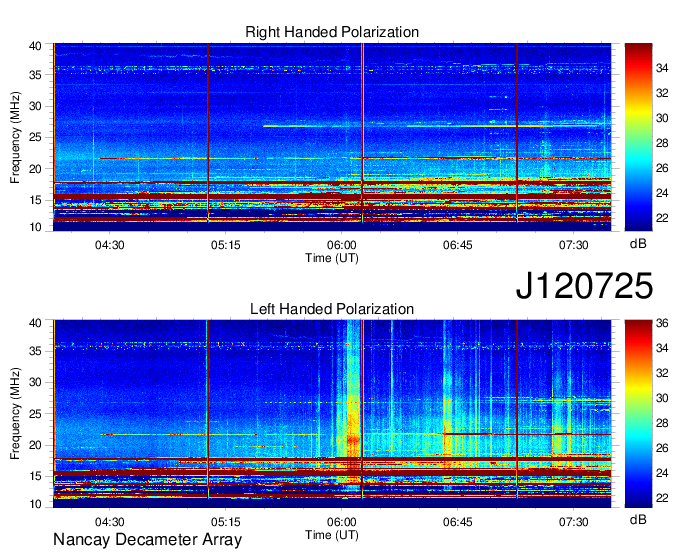The image size is (680, 552).
Task: Click the 06:00 tick on Right Handed plot
Action: [341, 245]
